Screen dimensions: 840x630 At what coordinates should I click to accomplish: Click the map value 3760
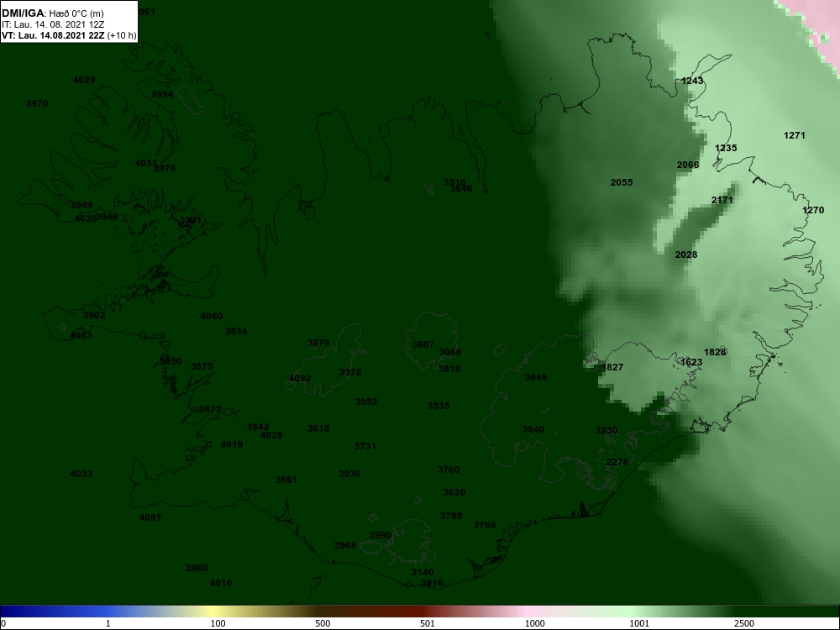449,470
